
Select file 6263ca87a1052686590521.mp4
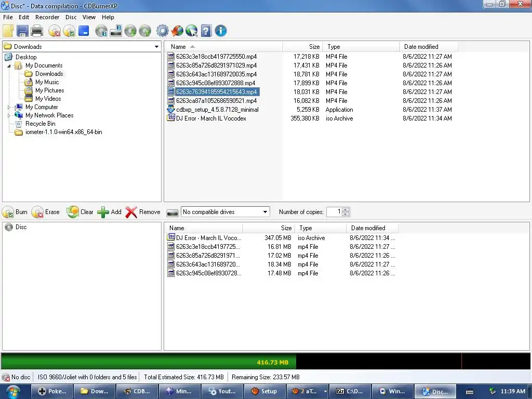tap(217, 101)
